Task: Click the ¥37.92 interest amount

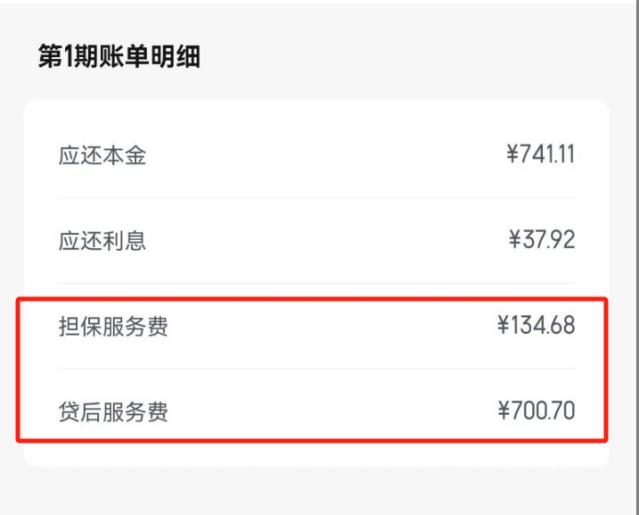Action: point(542,240)
